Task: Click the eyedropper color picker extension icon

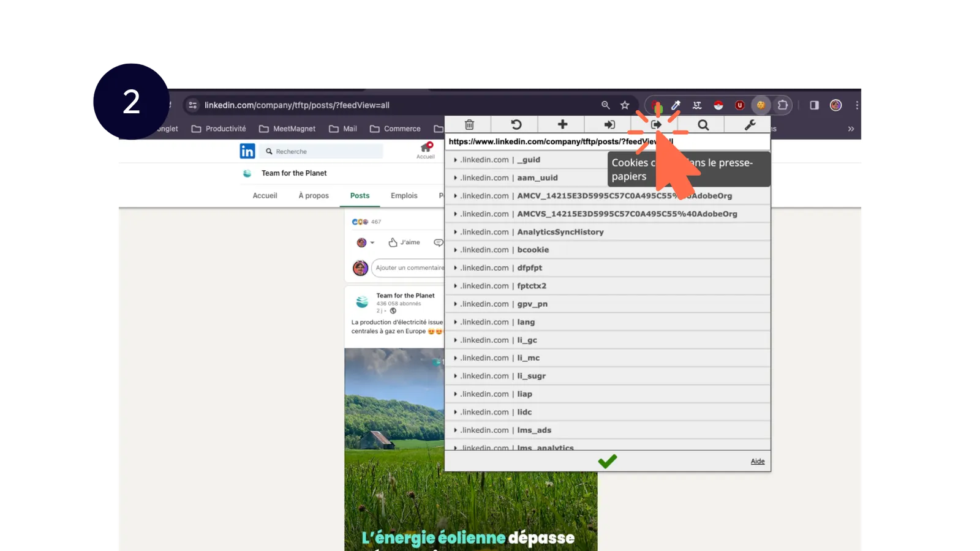Action: (676, 105)
